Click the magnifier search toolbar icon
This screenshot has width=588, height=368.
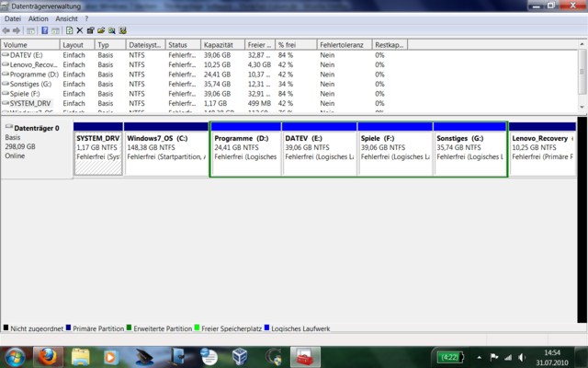pos(112,30)
